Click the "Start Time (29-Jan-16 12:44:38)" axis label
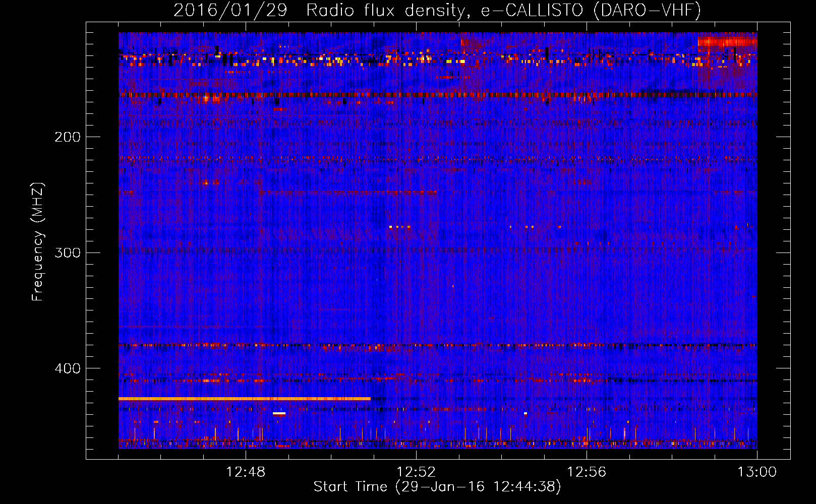This screenshot has width=816, height=504. click(437, 487)
